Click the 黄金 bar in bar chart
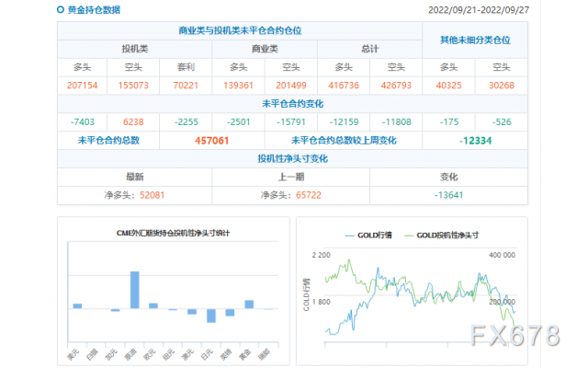 249,305
